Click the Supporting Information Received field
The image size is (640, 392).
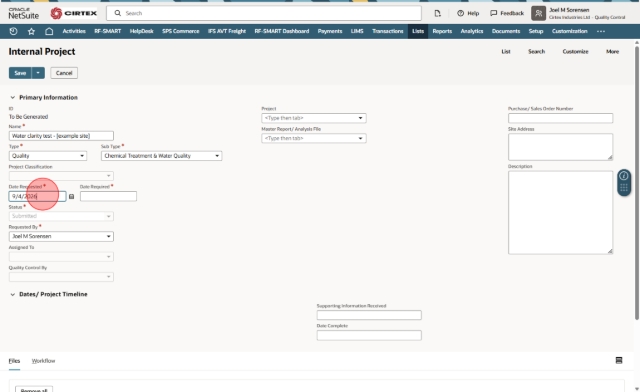pyautogui.click(x=369, y=315)
